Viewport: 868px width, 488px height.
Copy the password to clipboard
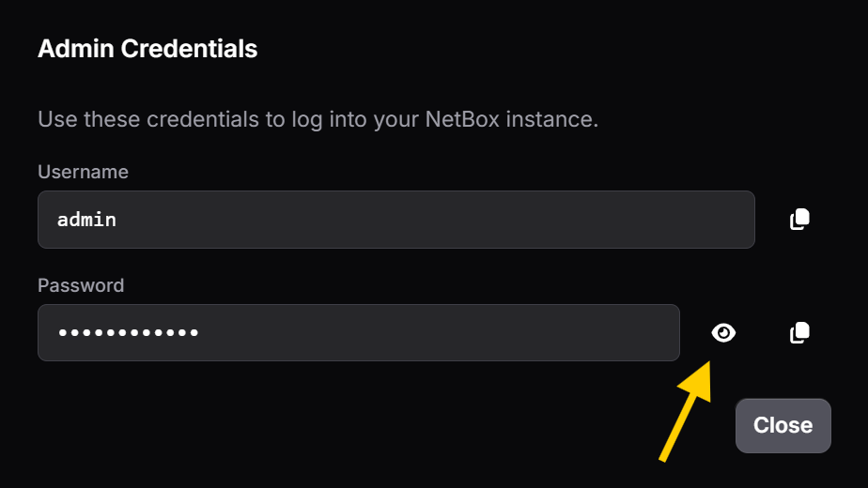click(799, 332)
